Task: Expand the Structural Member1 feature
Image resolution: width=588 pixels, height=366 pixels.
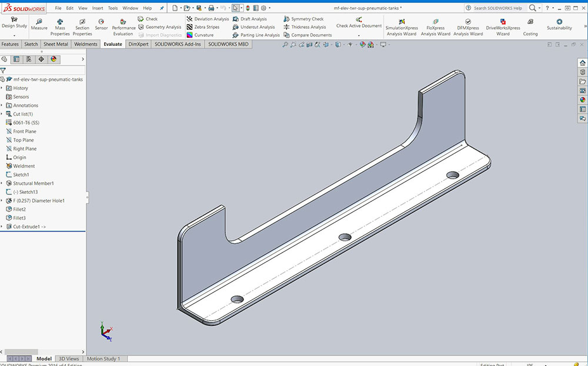Action: (x=2, y=183)
